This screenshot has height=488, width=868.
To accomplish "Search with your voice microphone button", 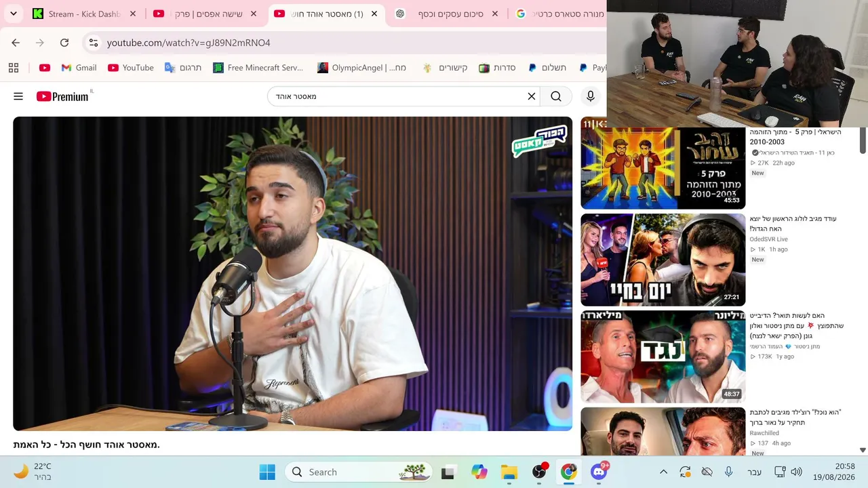I will point(591,96).
